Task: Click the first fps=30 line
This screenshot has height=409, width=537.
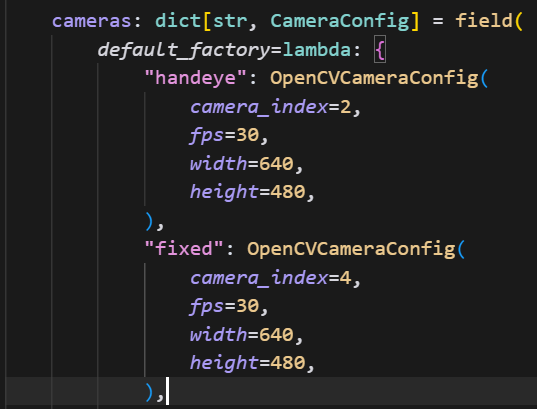Action: click(229, 135)
